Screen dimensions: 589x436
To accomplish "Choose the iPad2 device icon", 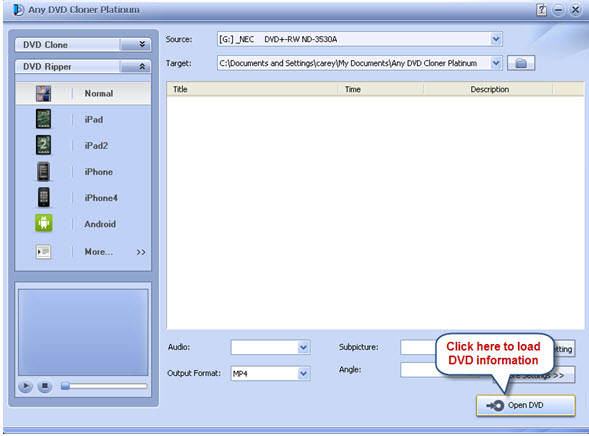I will point(43,145).
